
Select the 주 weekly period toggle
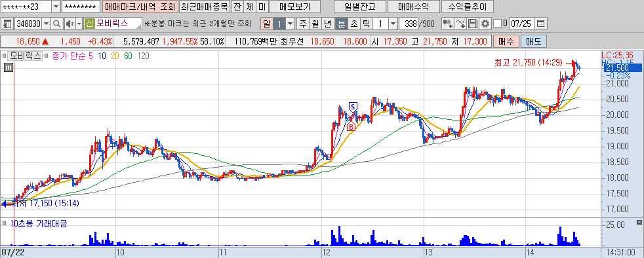(303, 24)
